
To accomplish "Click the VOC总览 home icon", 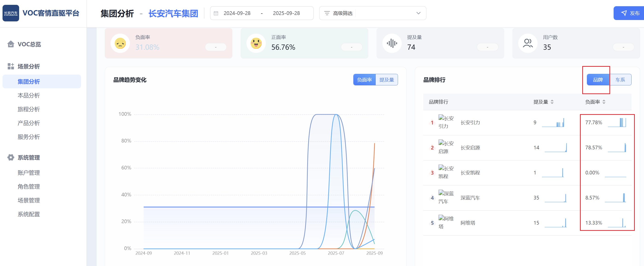I will 11,44.
